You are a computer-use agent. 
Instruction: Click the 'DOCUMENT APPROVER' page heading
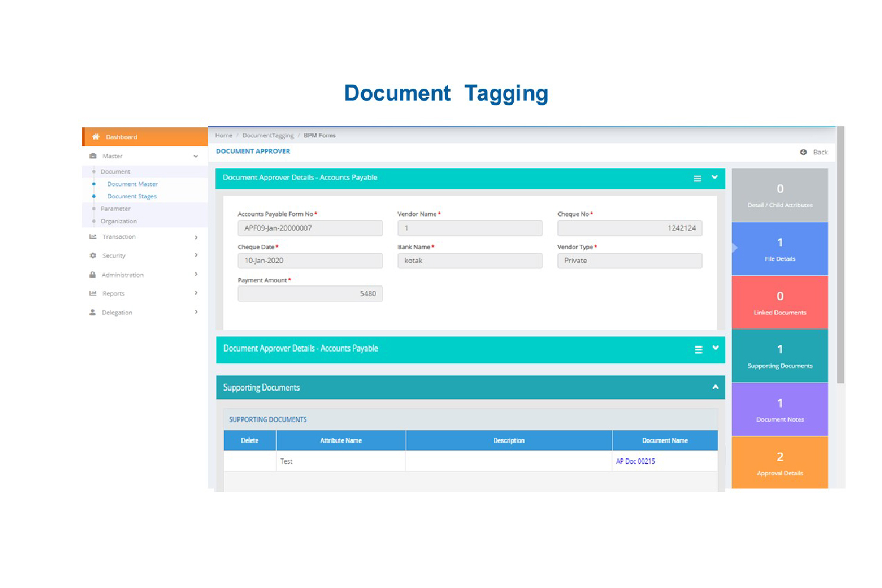[253, 151]
